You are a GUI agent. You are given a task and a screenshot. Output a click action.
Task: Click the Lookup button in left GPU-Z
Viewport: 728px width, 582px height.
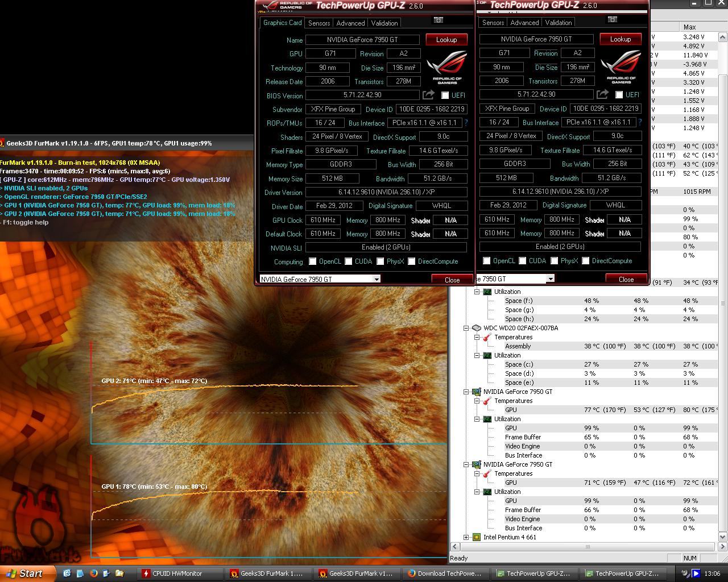pos(446,40)
